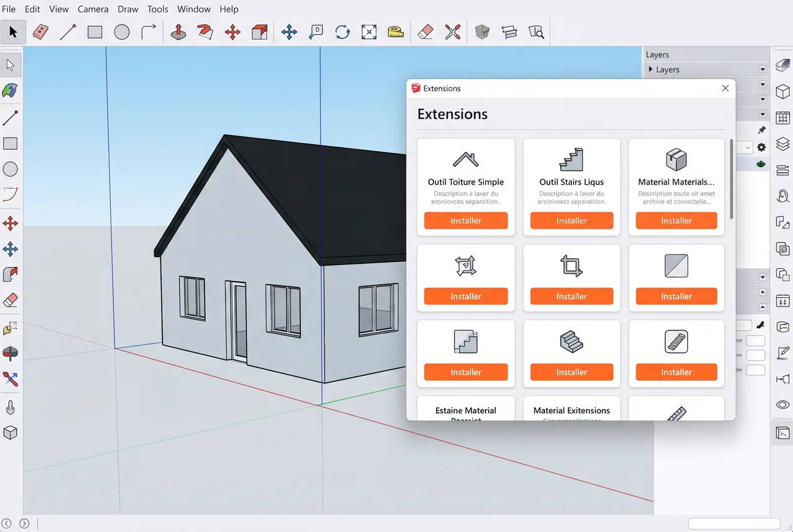
Task: Choose the Circle tool in the top toolbar
Action: (x=122, y=32)
